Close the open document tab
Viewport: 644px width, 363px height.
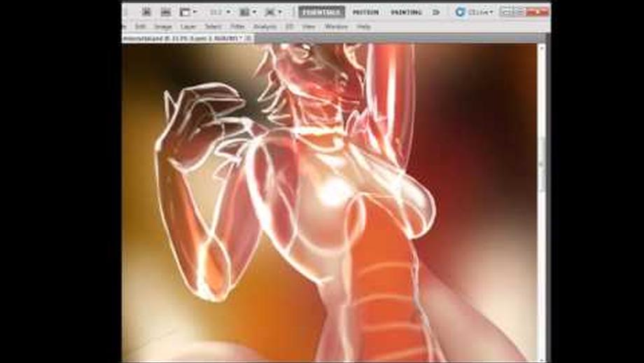[249, 39]
